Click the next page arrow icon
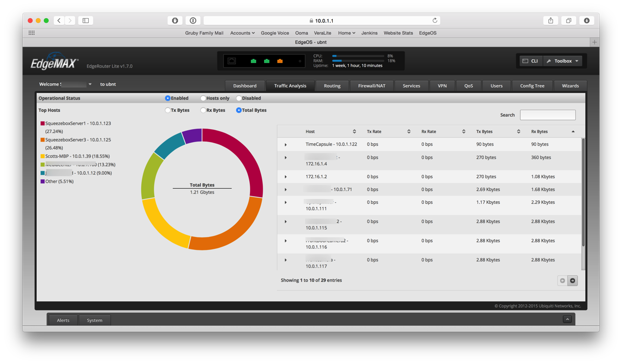The width and height of the screenshot is (622, 364). 573,280
